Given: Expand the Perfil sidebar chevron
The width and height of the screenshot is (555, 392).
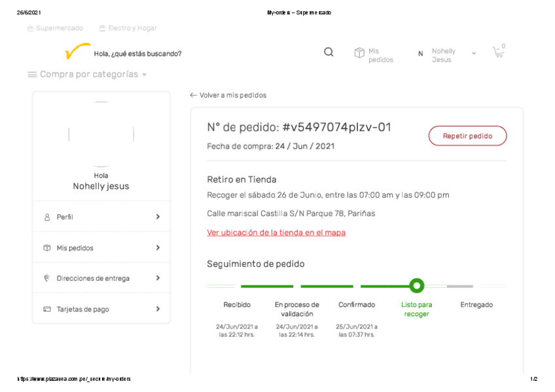Looking at the screenshot, I should (157, 217).
